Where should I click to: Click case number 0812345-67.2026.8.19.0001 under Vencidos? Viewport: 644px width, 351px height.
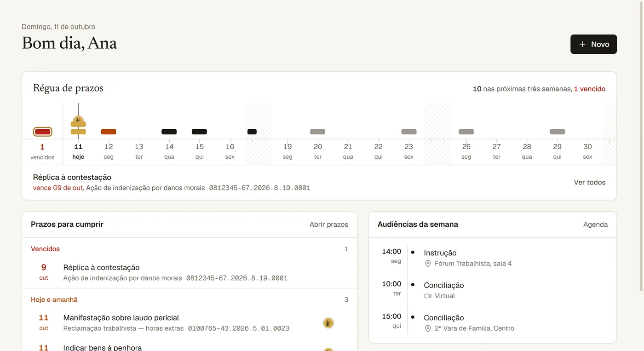[x=237, y=278]
